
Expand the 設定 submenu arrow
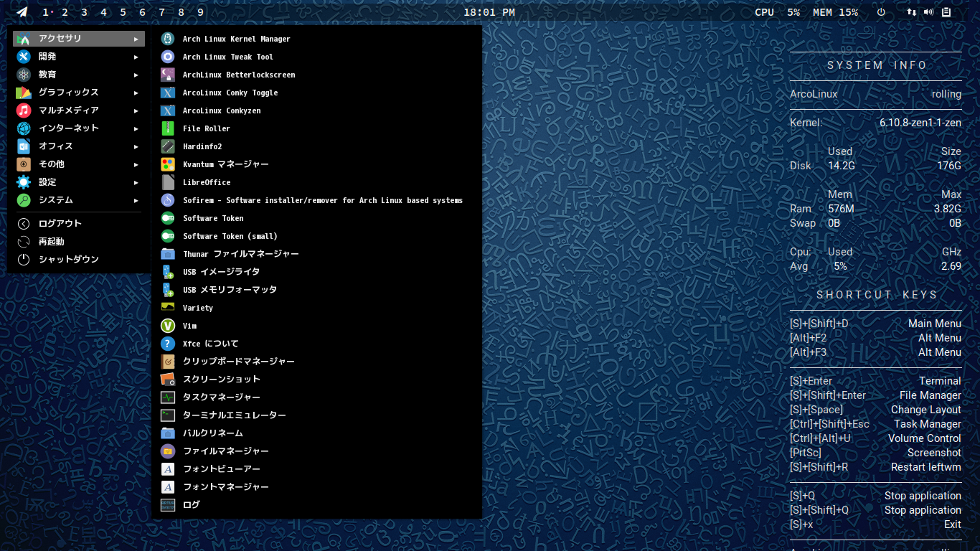(136, 182)
